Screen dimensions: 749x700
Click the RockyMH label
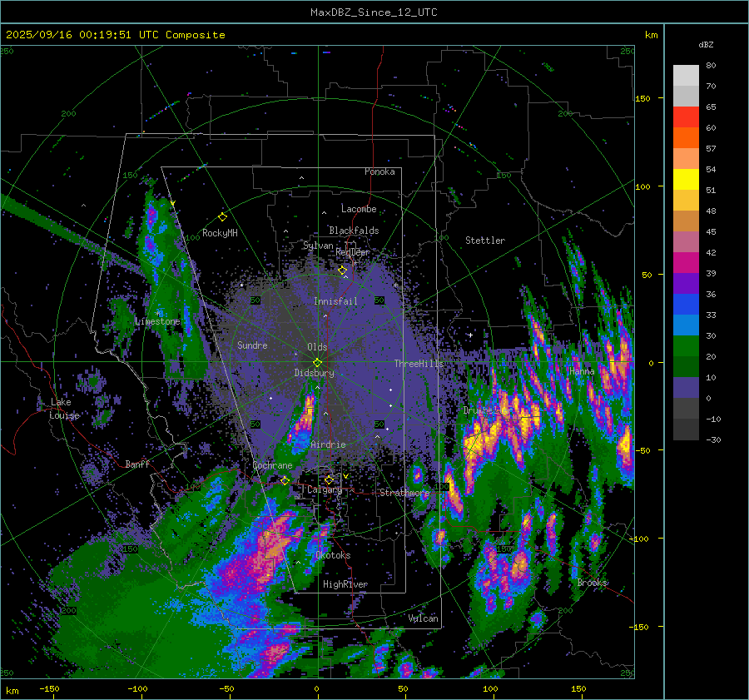[x=220, y=233]
